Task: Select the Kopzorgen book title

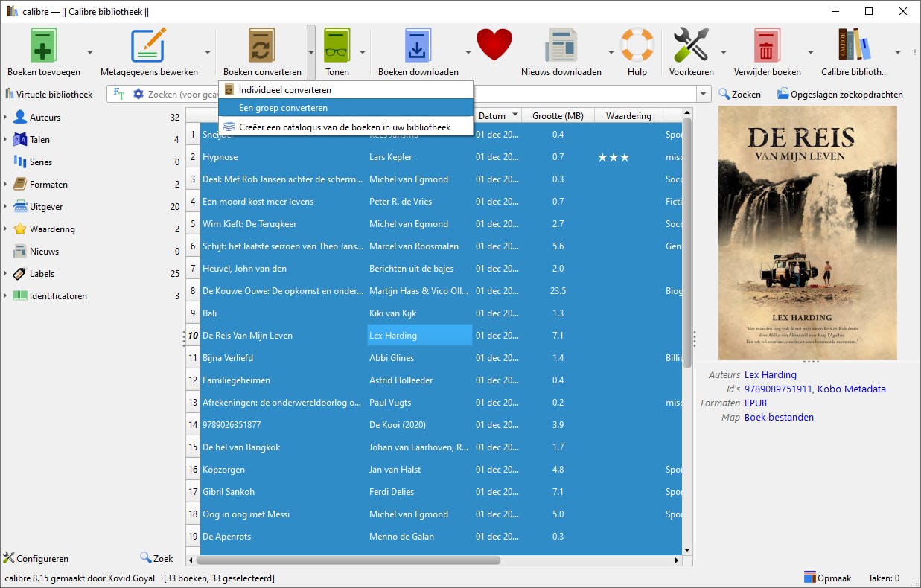Action: coord(223,470)
